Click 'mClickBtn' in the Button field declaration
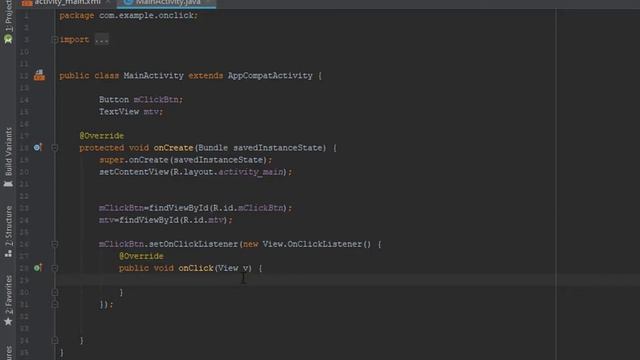This screenshot has width=640, height=360. 156,100
